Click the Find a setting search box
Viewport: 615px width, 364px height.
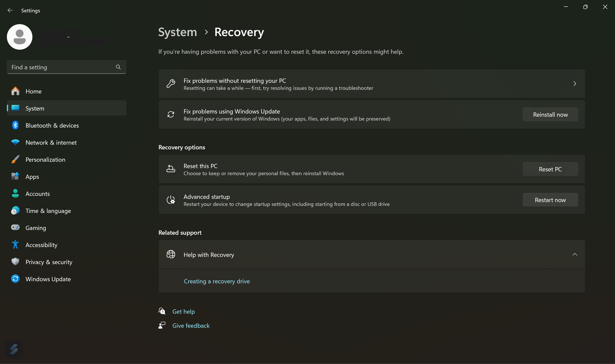tap(66, 67)
